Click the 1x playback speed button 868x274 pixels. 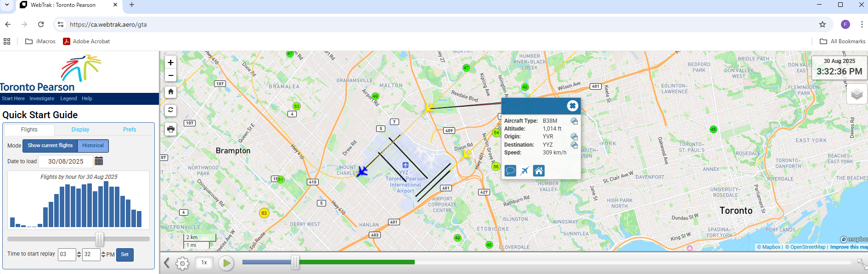pos(204,263)
